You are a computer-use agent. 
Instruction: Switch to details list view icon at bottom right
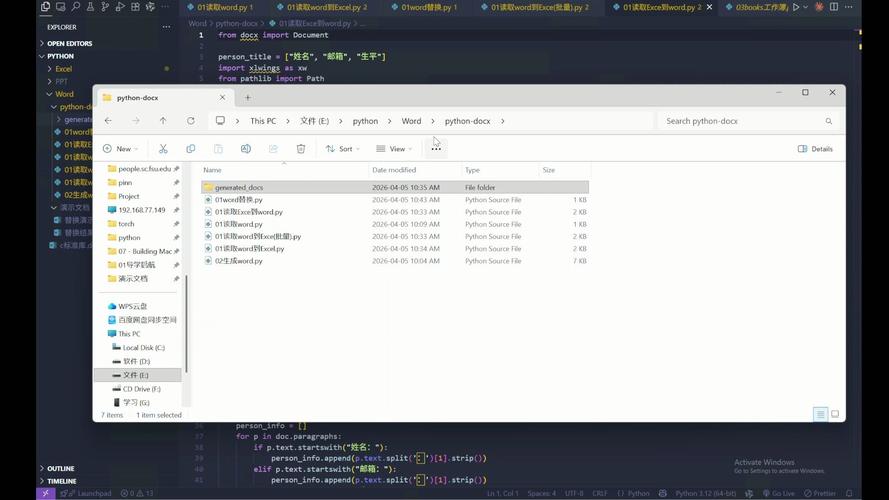(820, 414)
